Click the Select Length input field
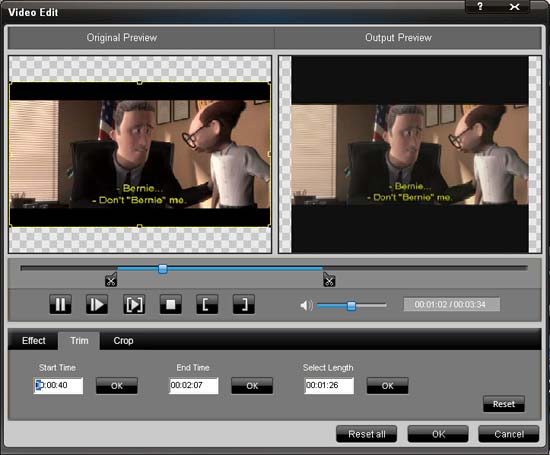The image size is (550, 455). (x=329, y=386)
